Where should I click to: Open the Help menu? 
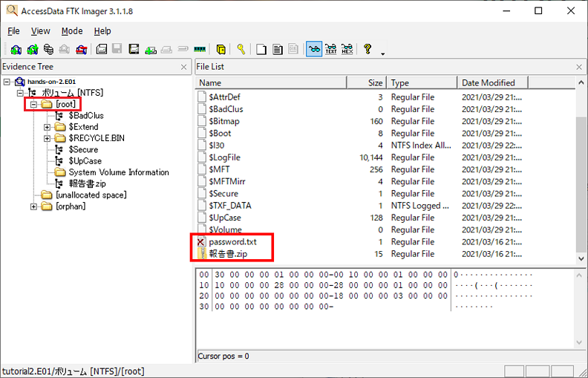(102, 31)
